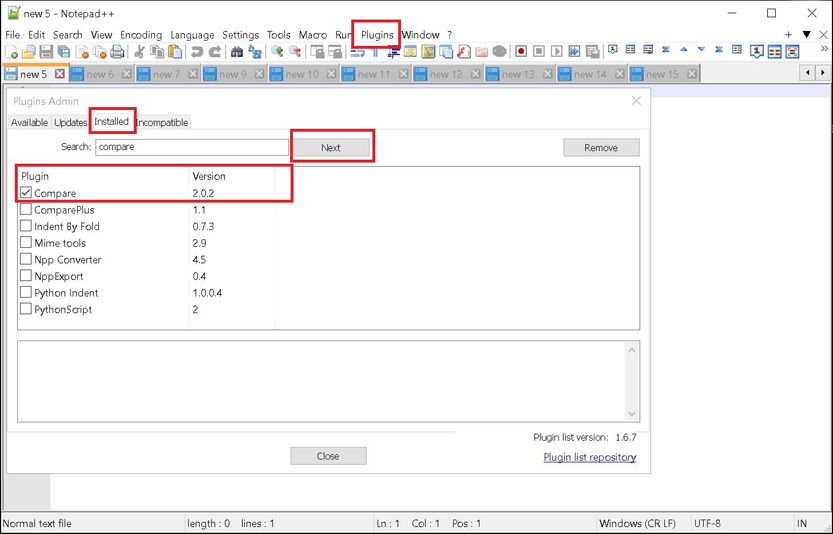Click the Paste clipboard icon
Image resolution: width=833 pixels, height=534 pixels.
coord(175,52)
